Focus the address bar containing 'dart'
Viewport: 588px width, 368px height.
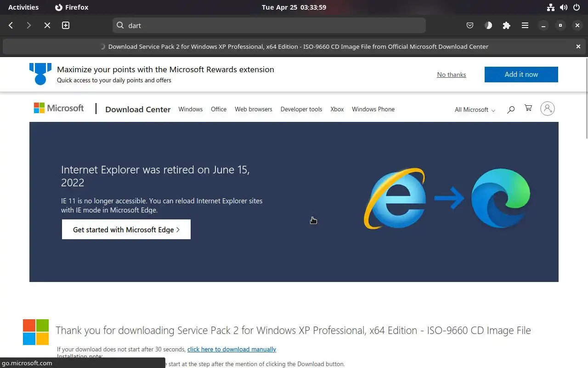click(x=269, y=25)
